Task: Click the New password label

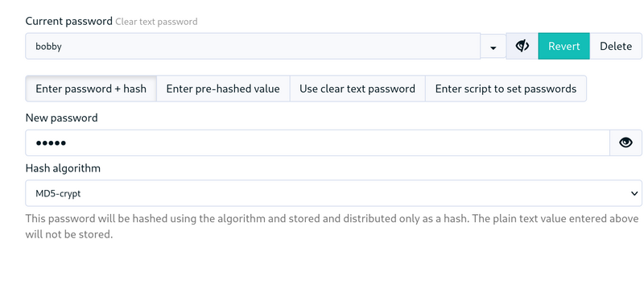Action: coord(62,118)
